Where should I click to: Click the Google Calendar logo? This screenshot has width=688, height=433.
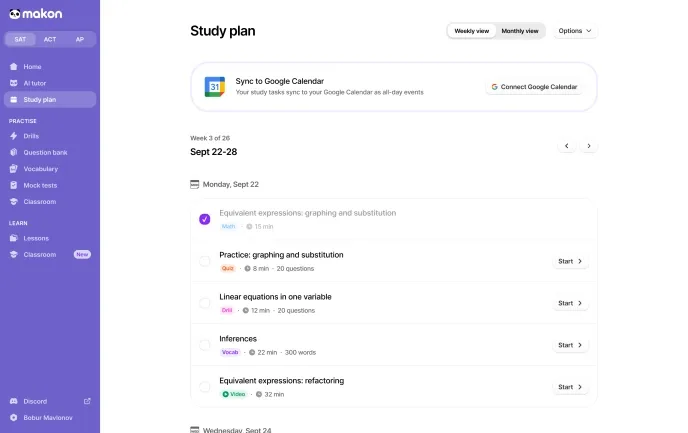[x=215, y=86]
